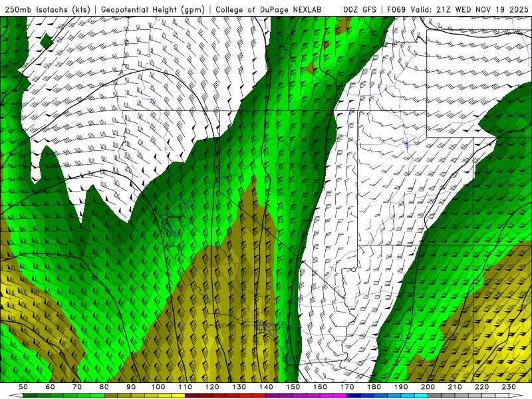Click the colorbar label '130'
Image resolution: width=532 pixels, height=399 pixels.
click(239, 387)
